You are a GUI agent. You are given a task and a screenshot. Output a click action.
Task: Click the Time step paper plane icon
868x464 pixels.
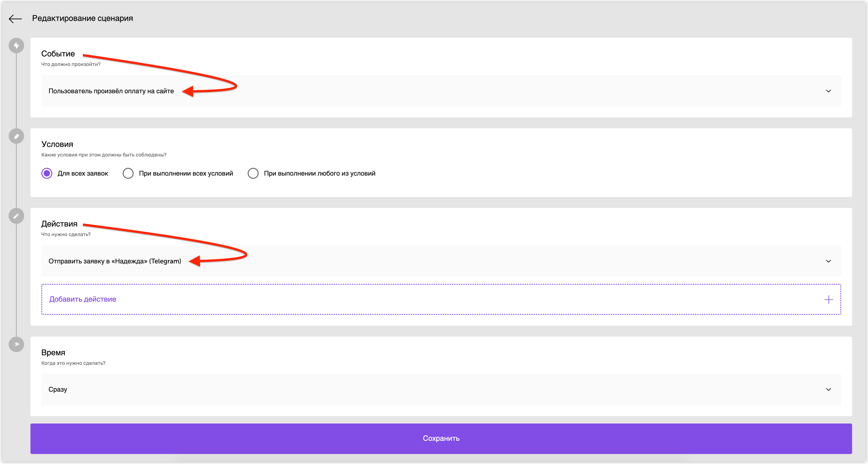[16, 344]
